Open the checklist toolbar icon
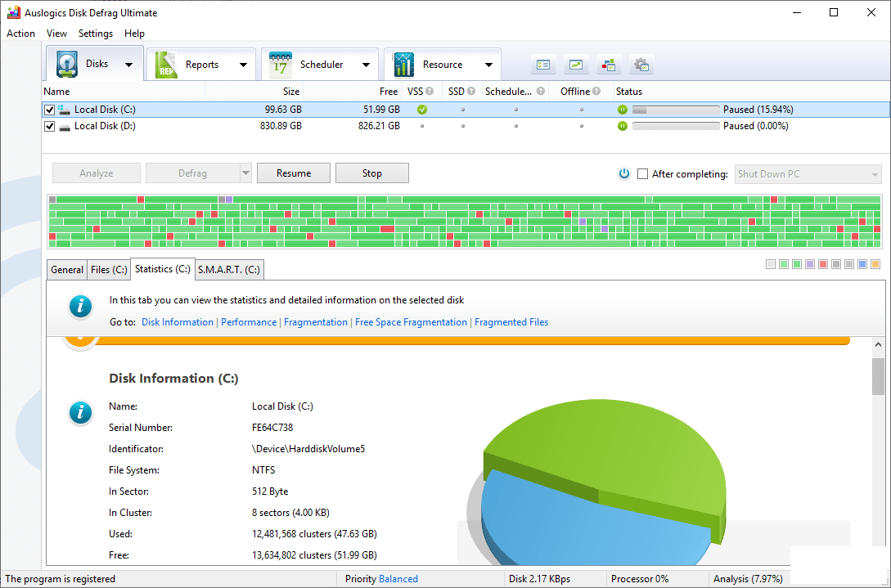The width and height of the screenshot is (891, 588). [x=543, y=65]
